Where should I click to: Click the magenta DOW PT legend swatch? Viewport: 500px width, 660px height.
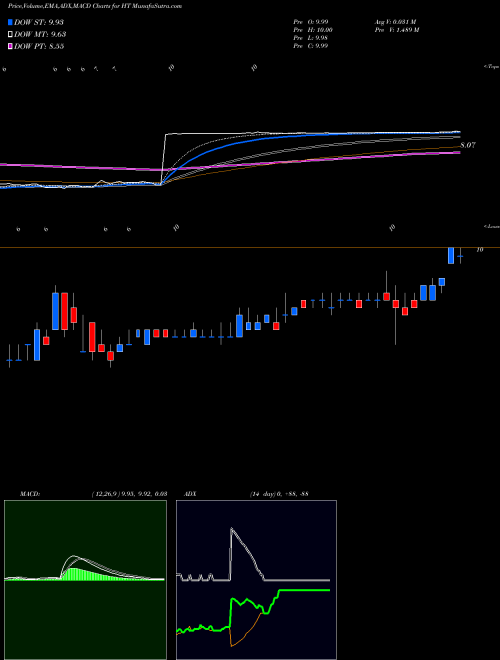pyautogui.click(x=10, y=46)
